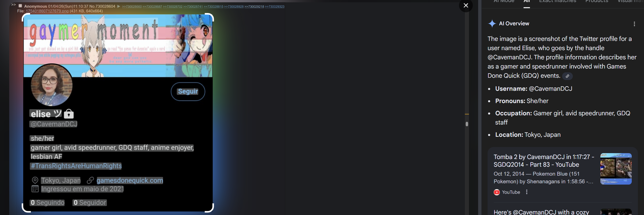
Task: Click the Ingressou em maio de 2021 text
Action: (x=82, y=189)
